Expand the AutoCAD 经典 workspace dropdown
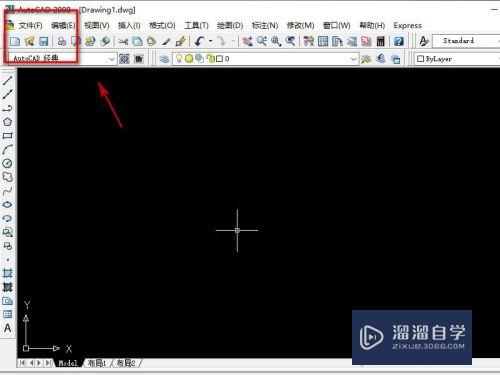The image size is (500, 375). point(111,59)
